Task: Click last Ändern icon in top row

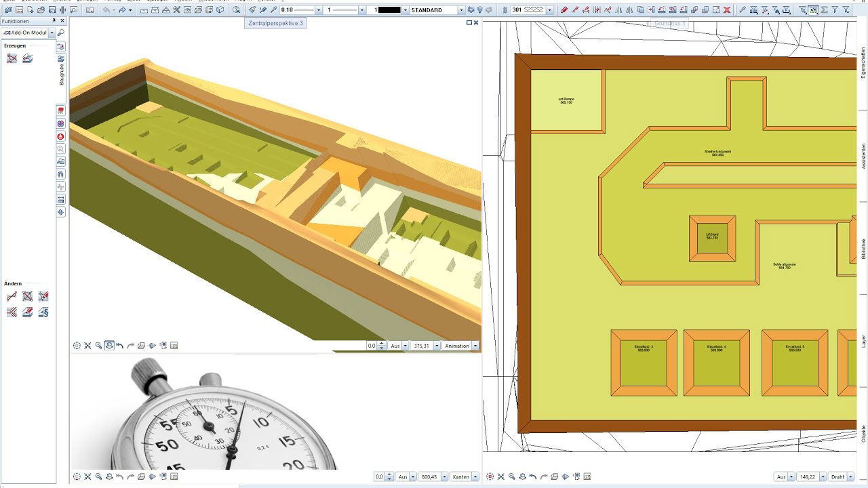Action: click(x=43, y=296)
